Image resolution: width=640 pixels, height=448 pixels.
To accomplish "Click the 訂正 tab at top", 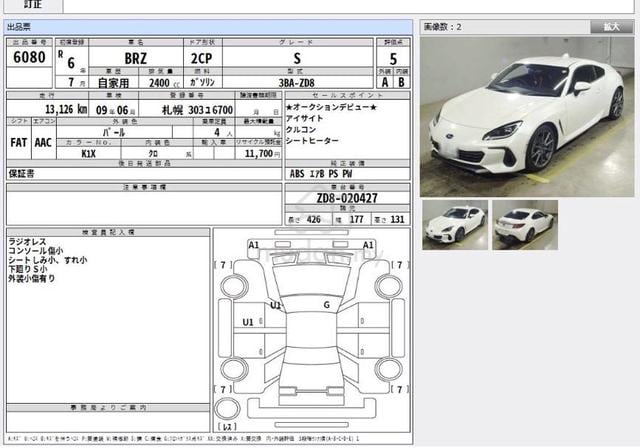I will pos(33,4).
